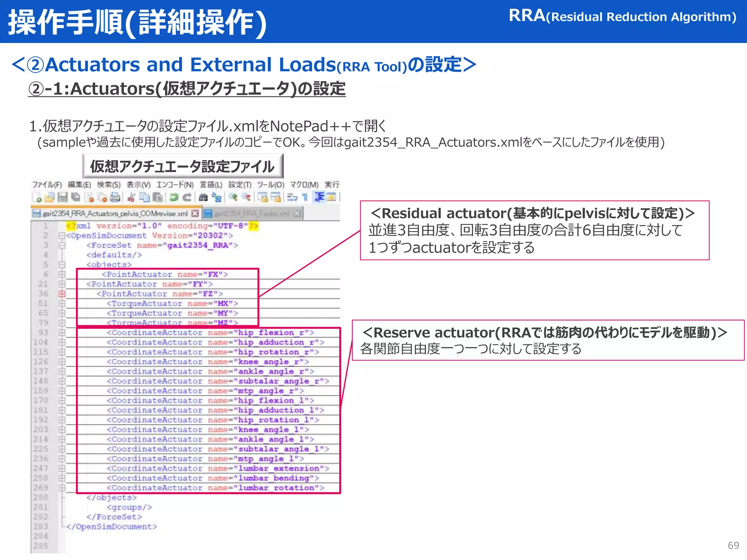Open the マクロ(M) menu
The height and width of the screenshot is (560, 747).
[305, 184]
